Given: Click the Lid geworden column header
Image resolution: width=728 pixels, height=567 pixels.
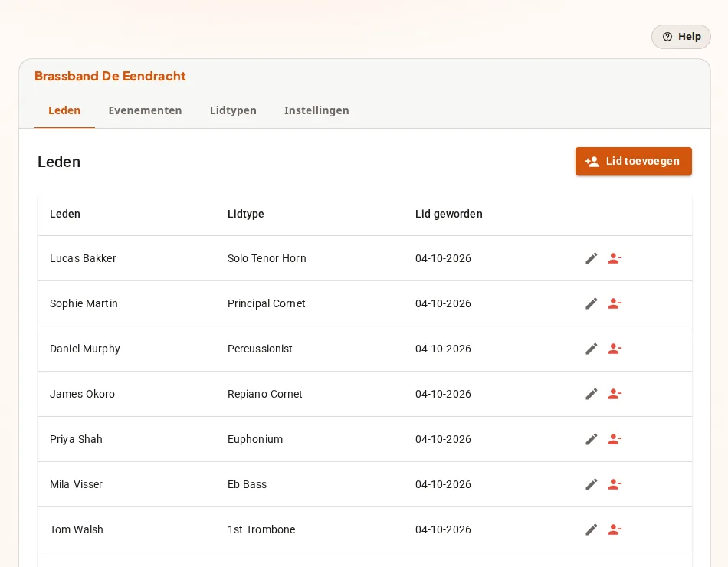Looking at the screenshot, I should (448, 214).
